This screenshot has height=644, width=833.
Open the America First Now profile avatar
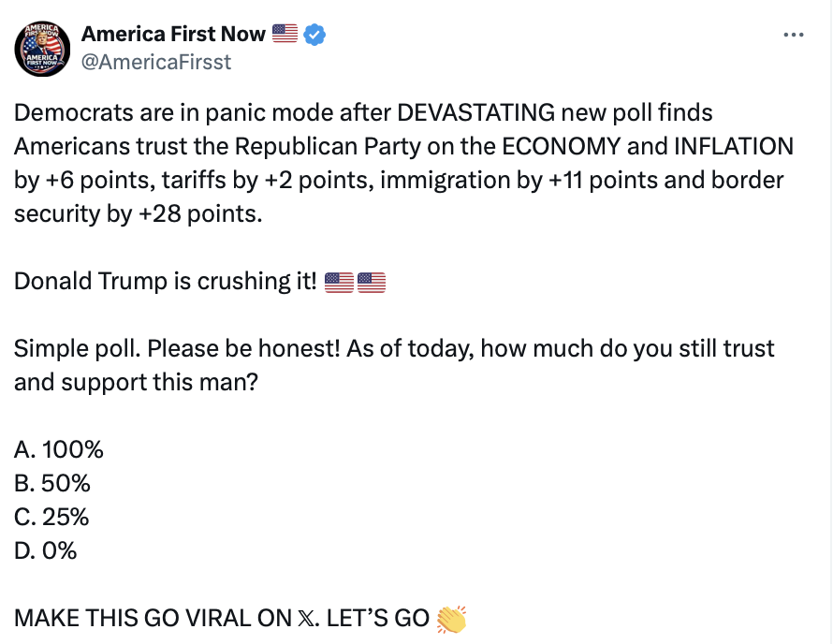tap(41, 48)
